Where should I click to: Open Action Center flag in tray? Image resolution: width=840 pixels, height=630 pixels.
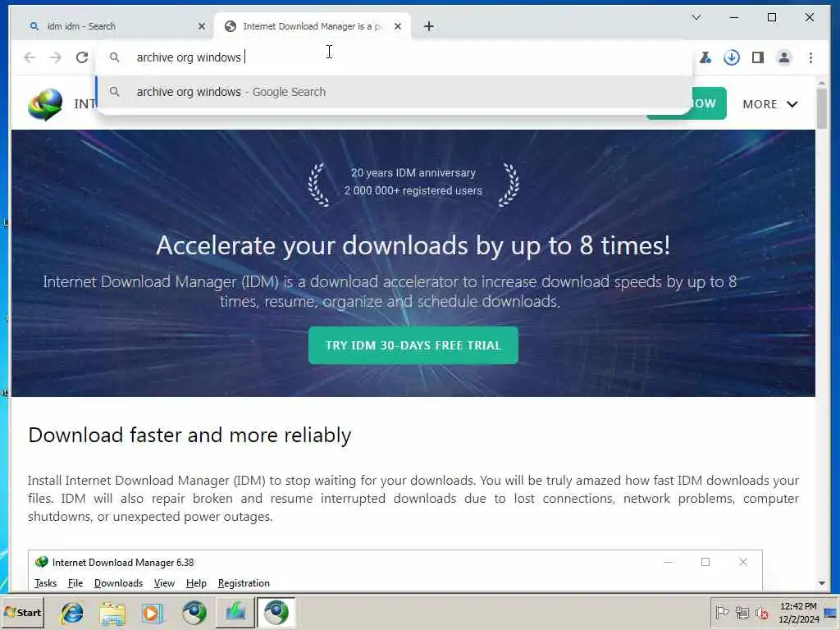point(722,612)
